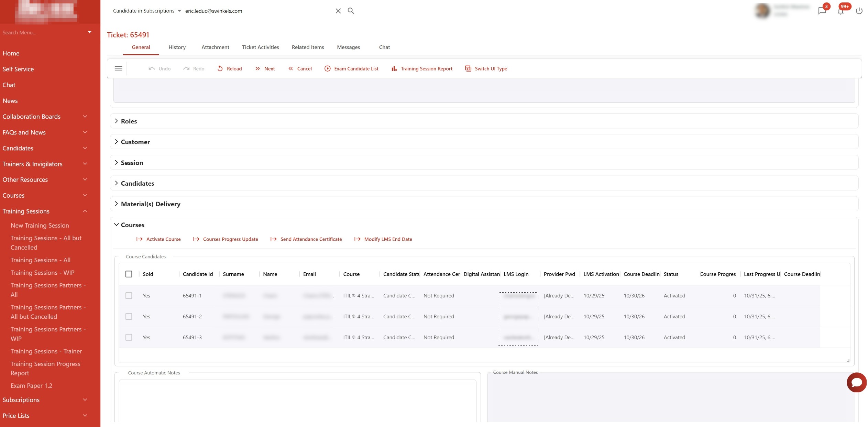The height and width of the screenshot is (427, 868).
Task: Click the Redo toolbar icon
Action: coord(187,68)
